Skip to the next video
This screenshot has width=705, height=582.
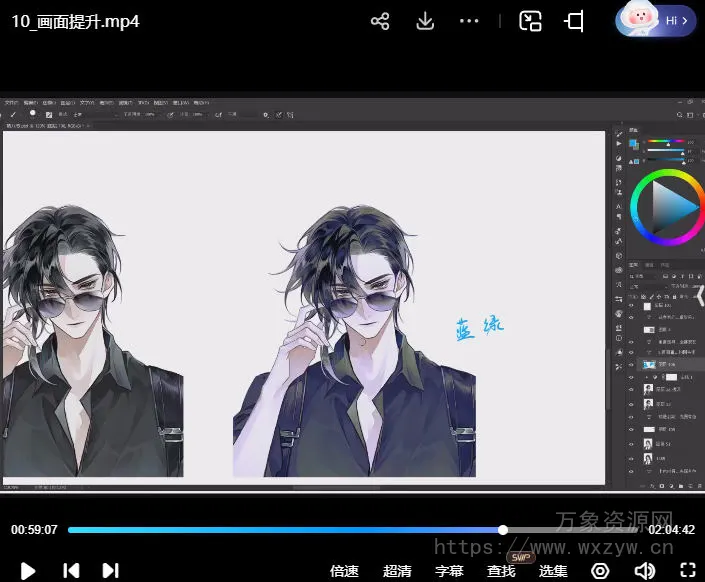tap(110, 570)
